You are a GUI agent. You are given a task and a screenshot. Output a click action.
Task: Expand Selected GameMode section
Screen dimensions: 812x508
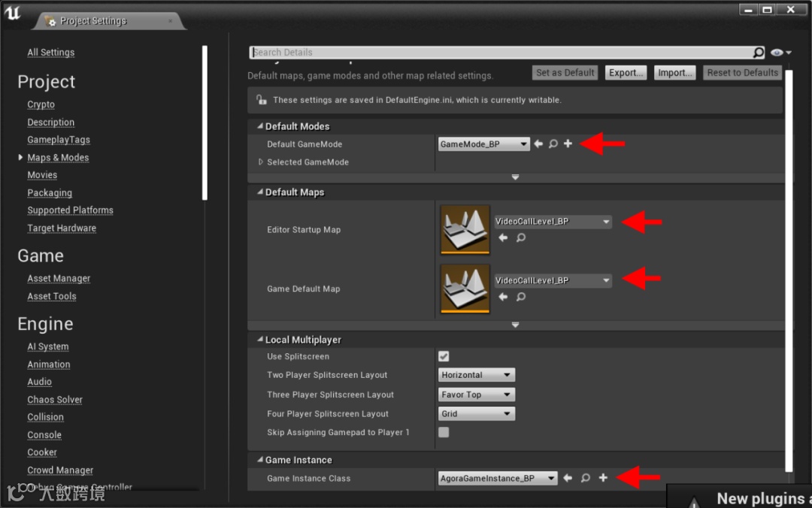260,162
